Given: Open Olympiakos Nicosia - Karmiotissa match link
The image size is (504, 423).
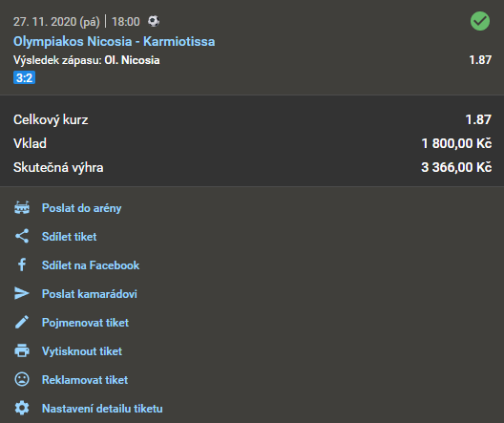Looking at the screenshot, I should point(115,41).
